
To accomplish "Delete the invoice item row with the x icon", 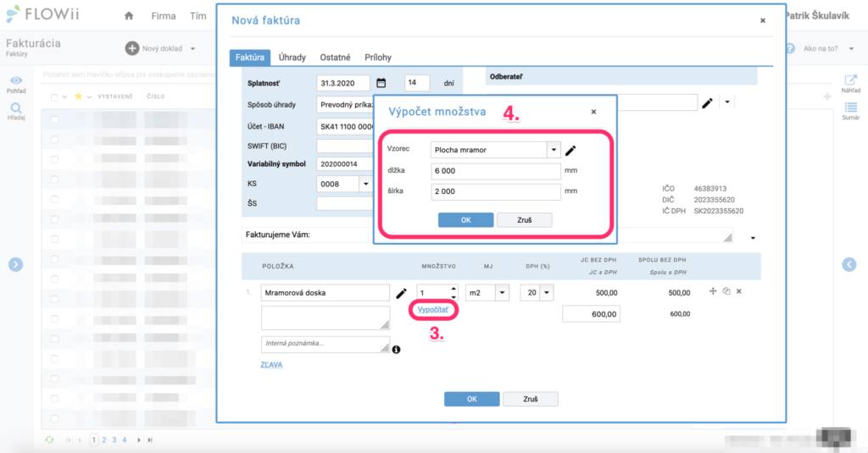I will pyautogui.click(x=739, y=291).
